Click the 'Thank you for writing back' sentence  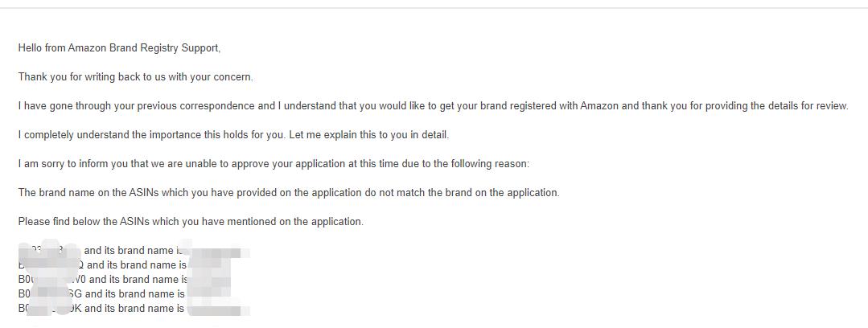coord(136,77)
